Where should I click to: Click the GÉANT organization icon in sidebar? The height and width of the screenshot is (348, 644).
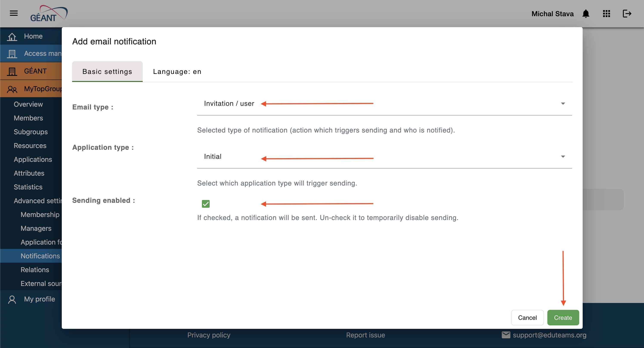(x=12, y=71)
